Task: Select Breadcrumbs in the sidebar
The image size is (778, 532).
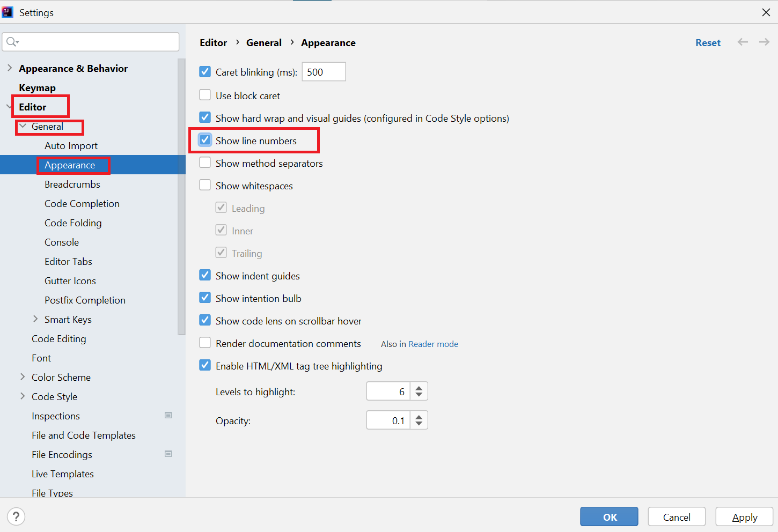Action: [x=72, y=184]
